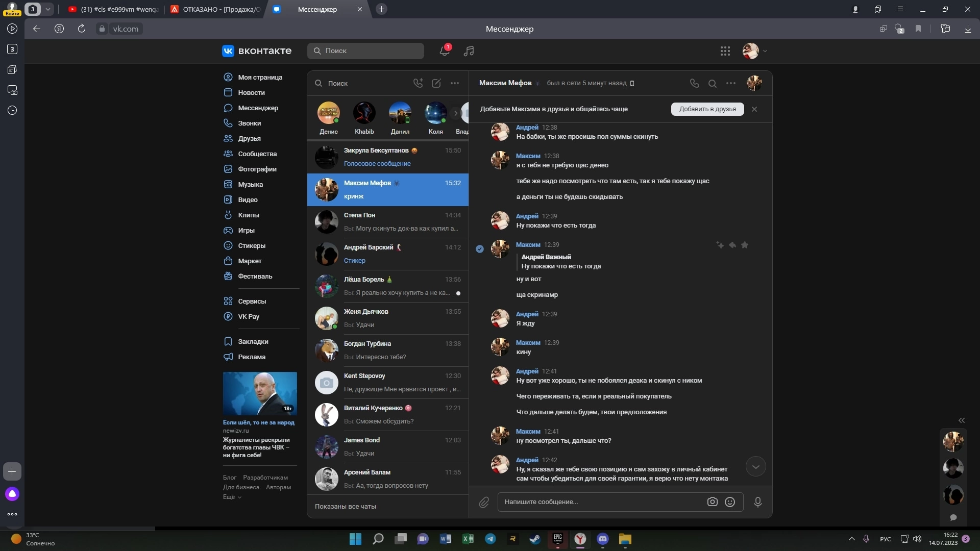Collapse the side chat panel with double chevron
980x551 pixels.
point(962,420)
